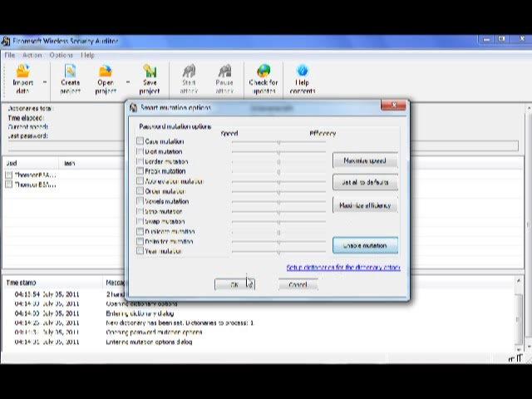Open the Options menu
The height and width of the screenshot is (399, 532).
61,55
